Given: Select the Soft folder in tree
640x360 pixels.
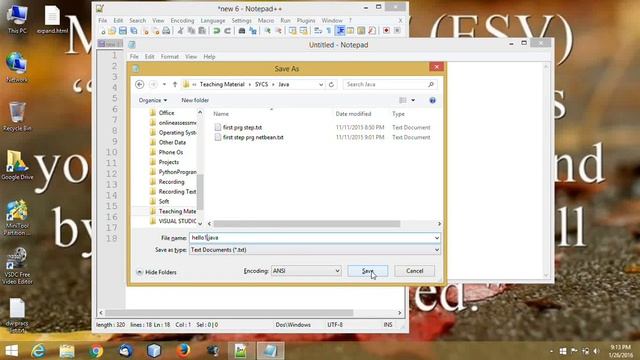Looking at the screenshot, I should [164, 201].
